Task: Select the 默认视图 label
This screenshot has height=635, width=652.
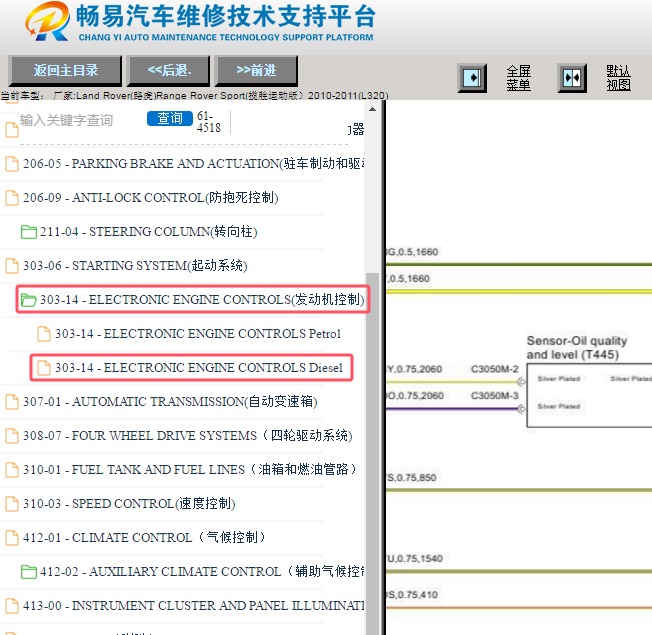Action: point(618,78)
